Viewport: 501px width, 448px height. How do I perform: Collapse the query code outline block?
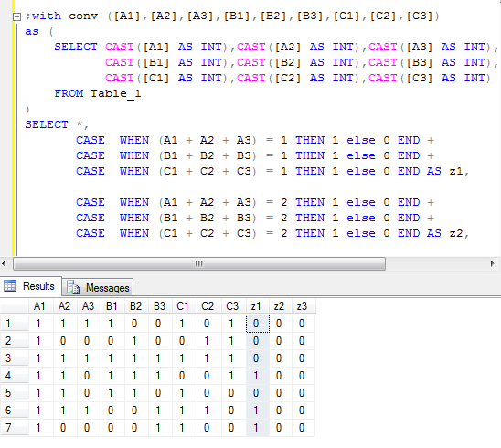17,17
